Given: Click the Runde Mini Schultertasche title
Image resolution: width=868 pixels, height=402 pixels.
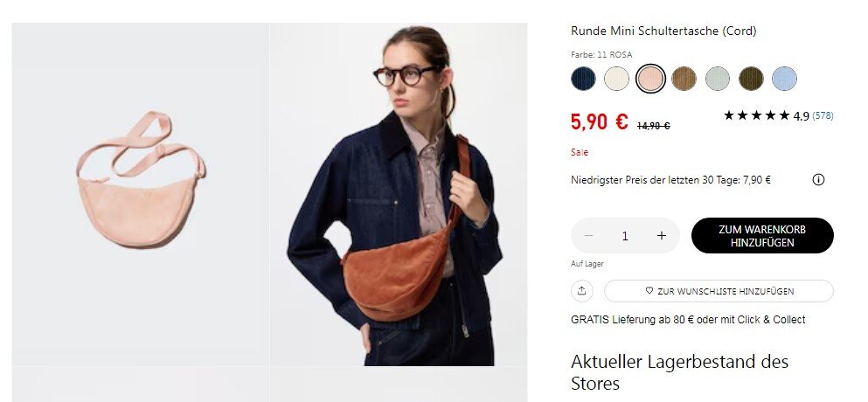Looking at the screenshot, I should 663,31.
